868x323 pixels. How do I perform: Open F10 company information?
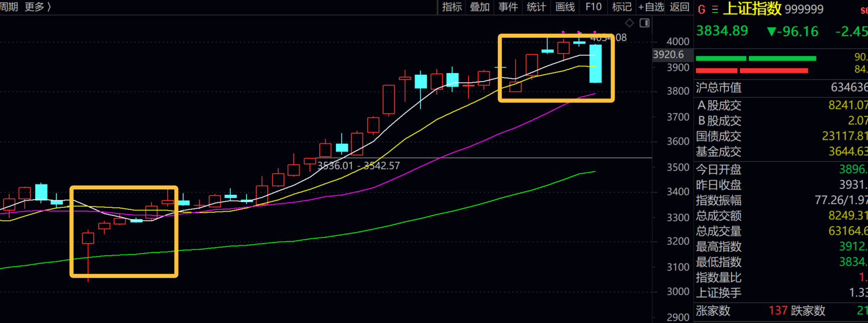point(593,7)
